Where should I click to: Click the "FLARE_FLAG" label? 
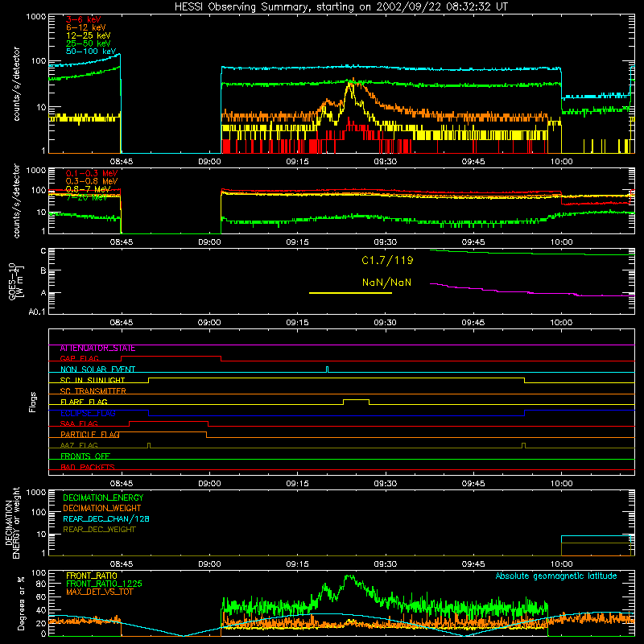(84, 402)
